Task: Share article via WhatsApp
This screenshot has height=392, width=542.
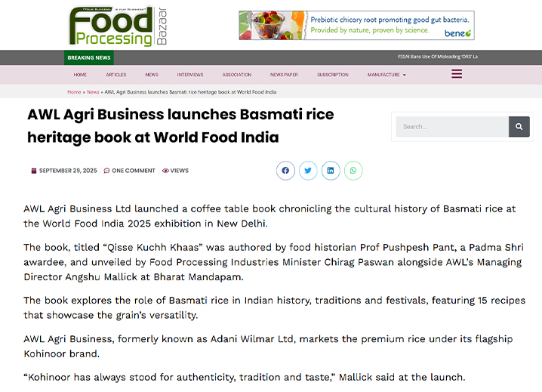Action: pos(353,171)
